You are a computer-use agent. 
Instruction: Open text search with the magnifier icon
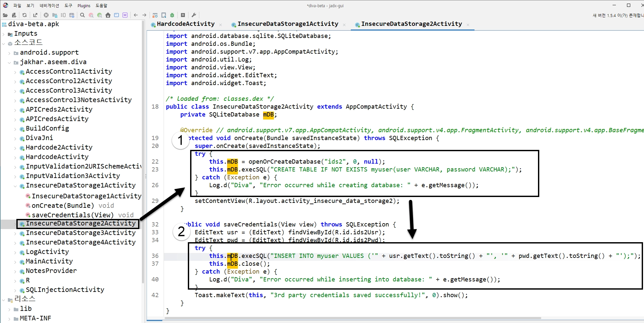pos(82,15)
